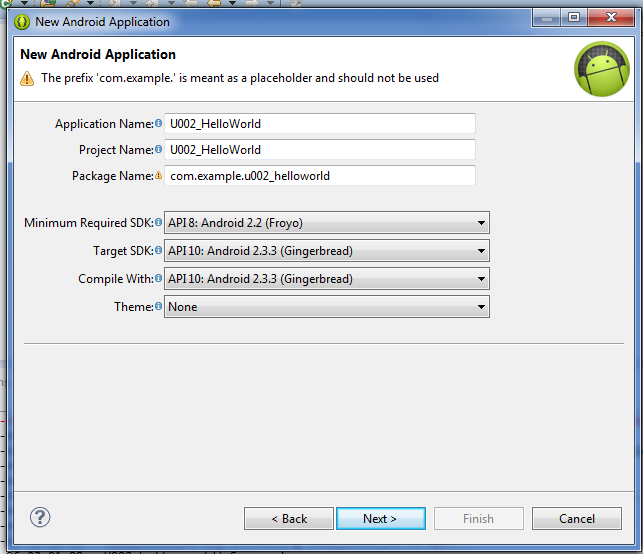
Task: Expand the Compile With dropdown
Action: click(x=327, y=279)
